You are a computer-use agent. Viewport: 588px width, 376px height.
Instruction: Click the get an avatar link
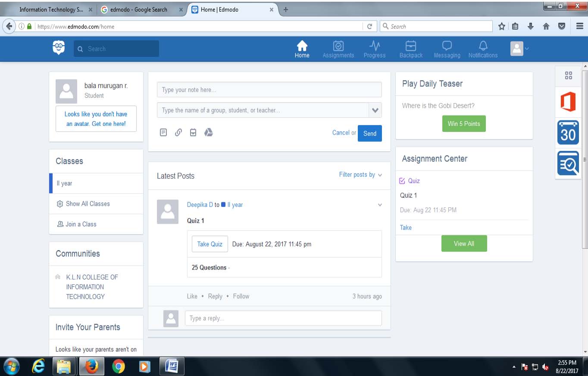pos(96,119)
